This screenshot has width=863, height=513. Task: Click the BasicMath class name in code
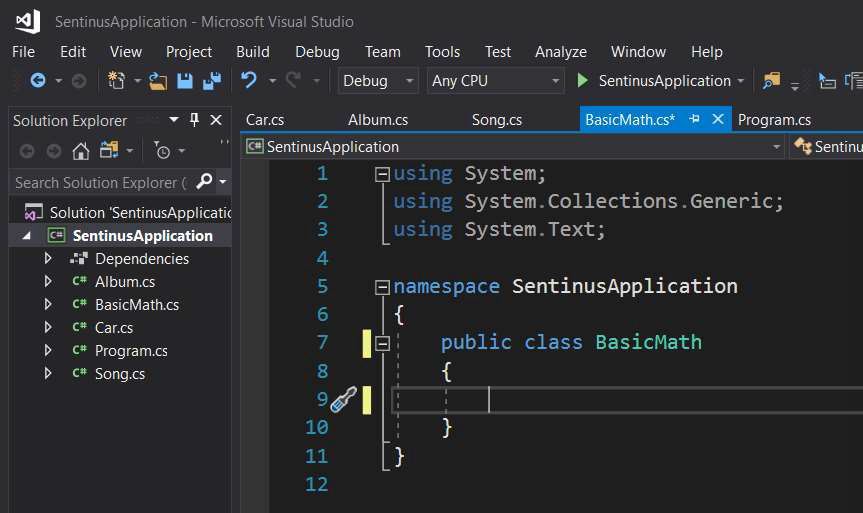pos(648,342)
